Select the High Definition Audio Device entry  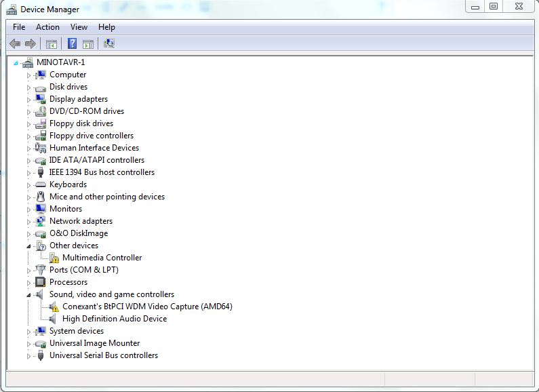(115, 319)
